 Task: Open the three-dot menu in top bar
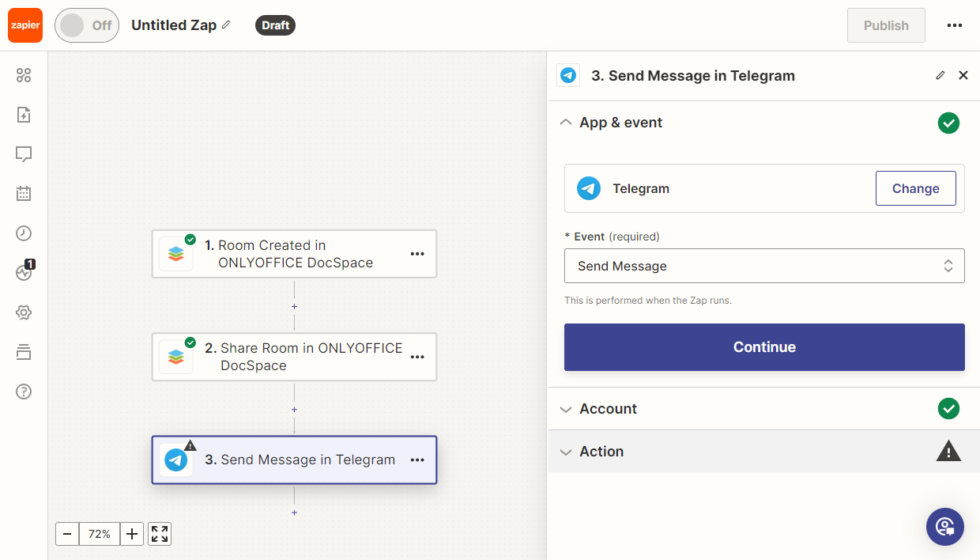click(x=955, y=25)
